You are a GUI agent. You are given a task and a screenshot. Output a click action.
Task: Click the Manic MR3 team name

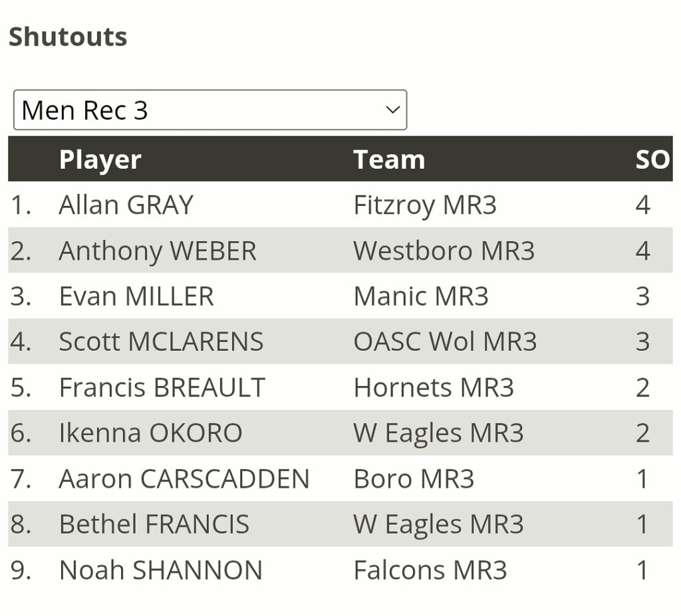pos(421,296)
